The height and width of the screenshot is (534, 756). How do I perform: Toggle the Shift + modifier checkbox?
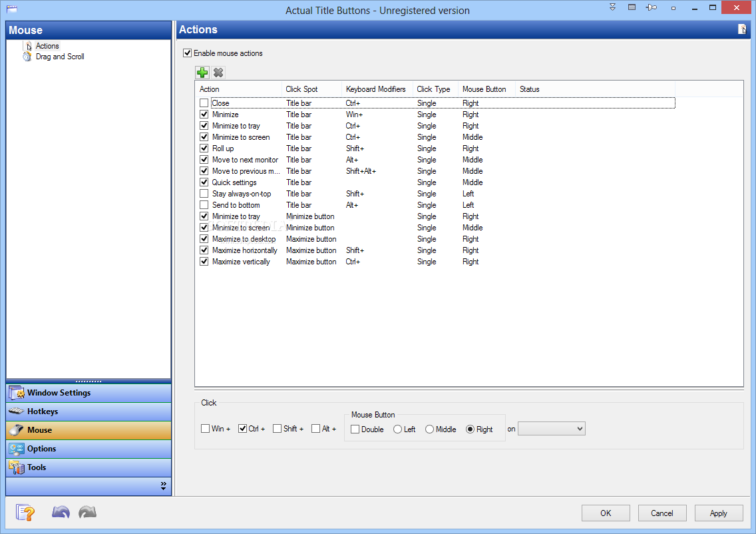point(277,428)
